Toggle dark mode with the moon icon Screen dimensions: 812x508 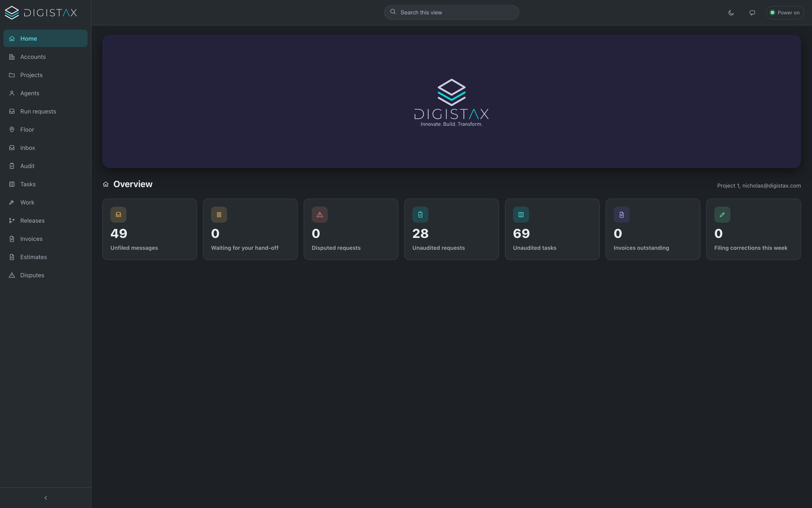[x=731, y=13]
